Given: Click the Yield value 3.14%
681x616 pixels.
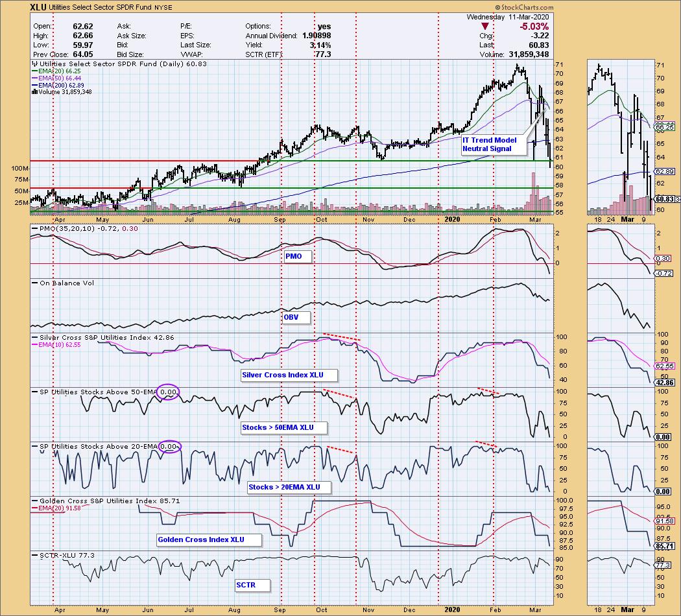Looking at the screenshot, I should coord(320,45).
